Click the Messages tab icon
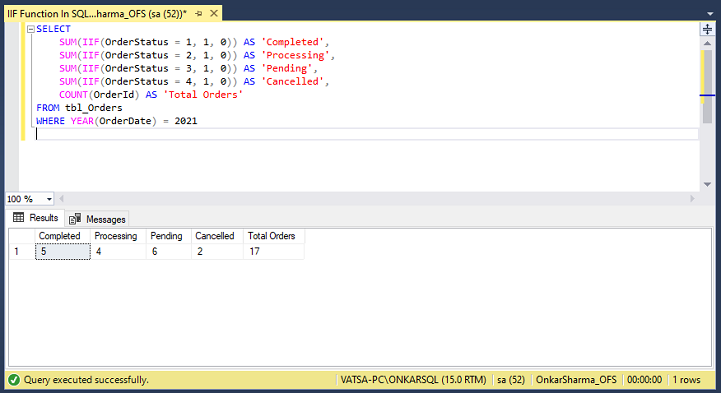721x393 pixels. [x=75, y=219]
